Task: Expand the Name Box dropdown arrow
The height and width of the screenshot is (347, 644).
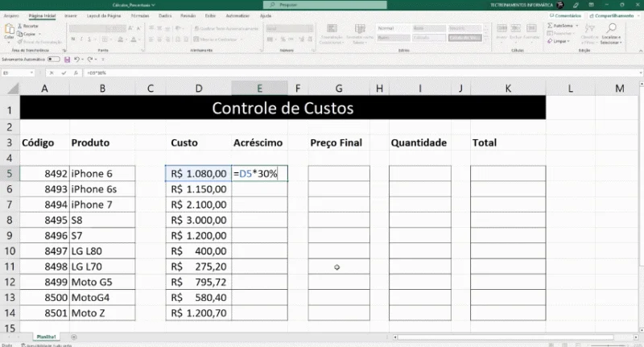Action: 31,72
